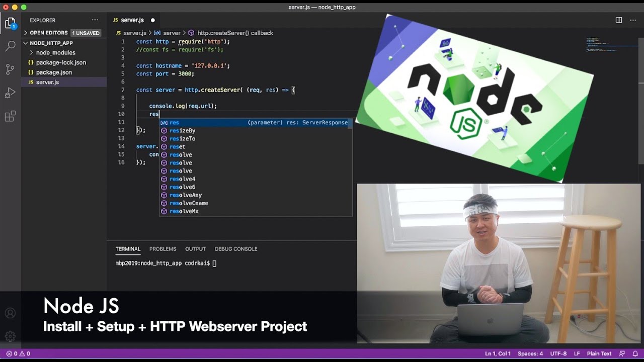Screen dimensions: 644x362
Task: Switch to the Output panel tab
Action: [x=195, y=249]
